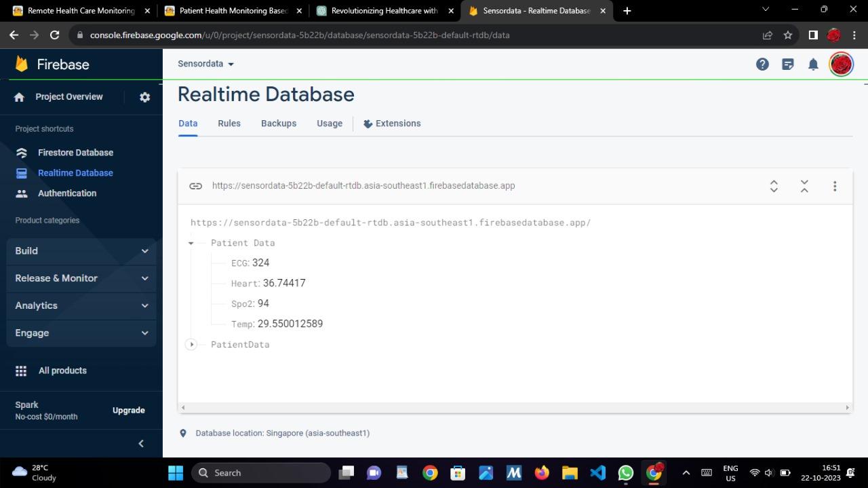Expand the Build category section
The width and height of the screenshot is (868, 488).
point(81,251)
